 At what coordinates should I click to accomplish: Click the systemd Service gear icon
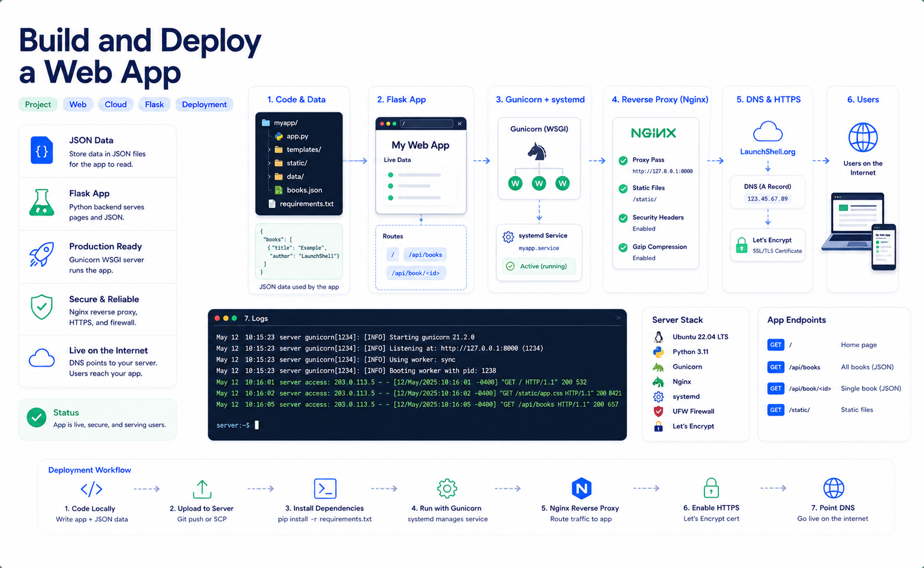[x=508, y=237]
